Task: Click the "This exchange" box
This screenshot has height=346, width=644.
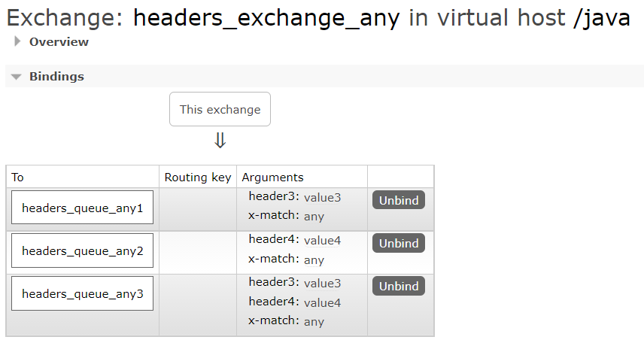Action: point(220,110)
